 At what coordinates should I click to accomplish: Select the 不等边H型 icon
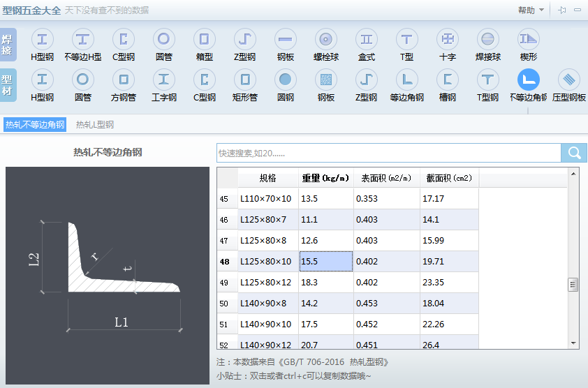coord(82,39)
